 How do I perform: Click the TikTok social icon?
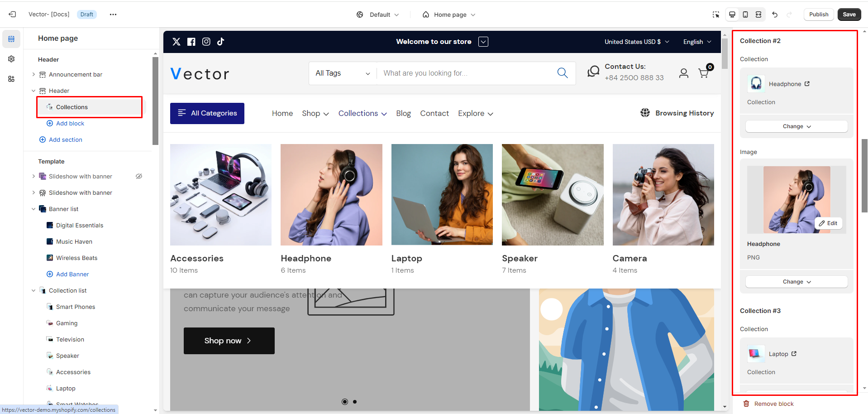[220, 42]
